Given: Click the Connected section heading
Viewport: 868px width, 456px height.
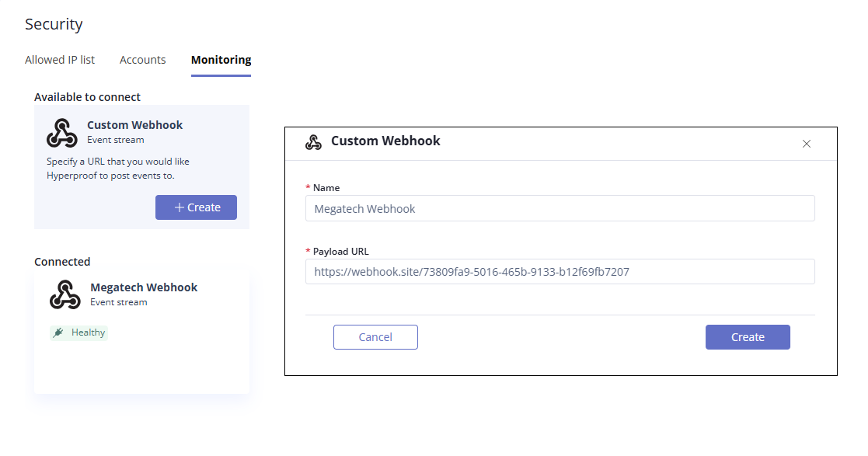Looking at the screenshot, I should [x=62, y=262].
